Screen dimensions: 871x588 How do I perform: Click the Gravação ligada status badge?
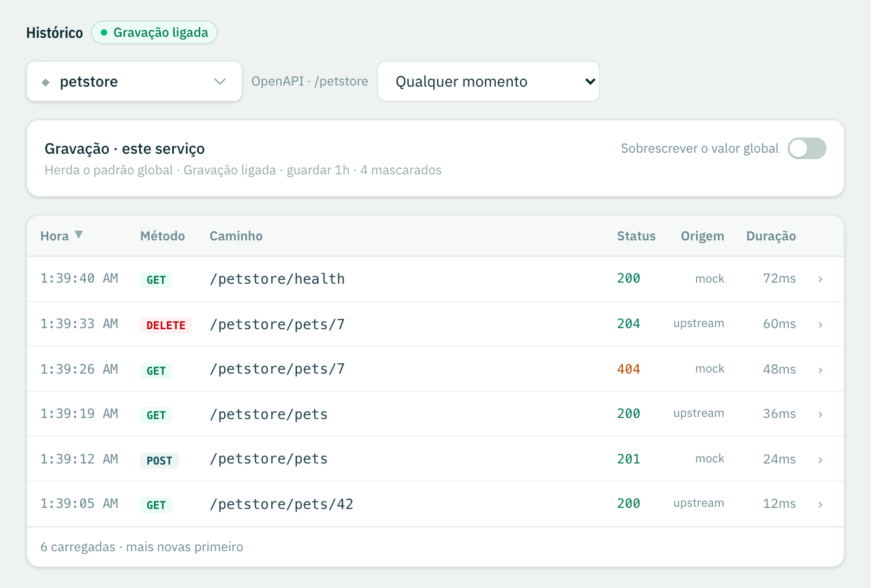(x=154, y=32)
